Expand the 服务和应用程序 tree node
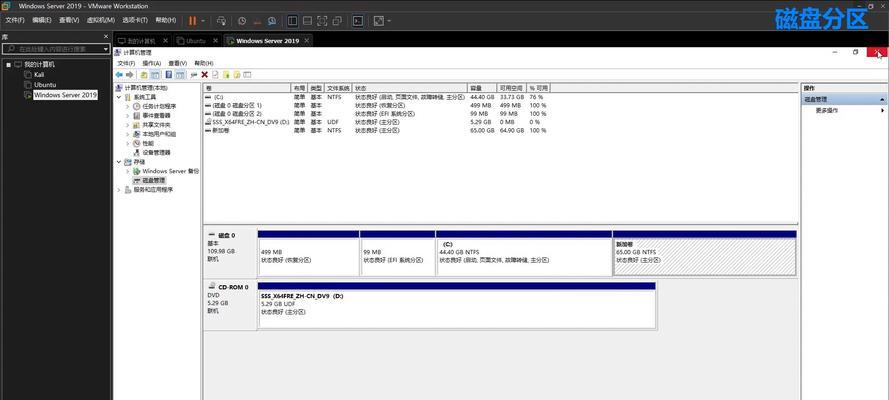 tap(119, 189)
